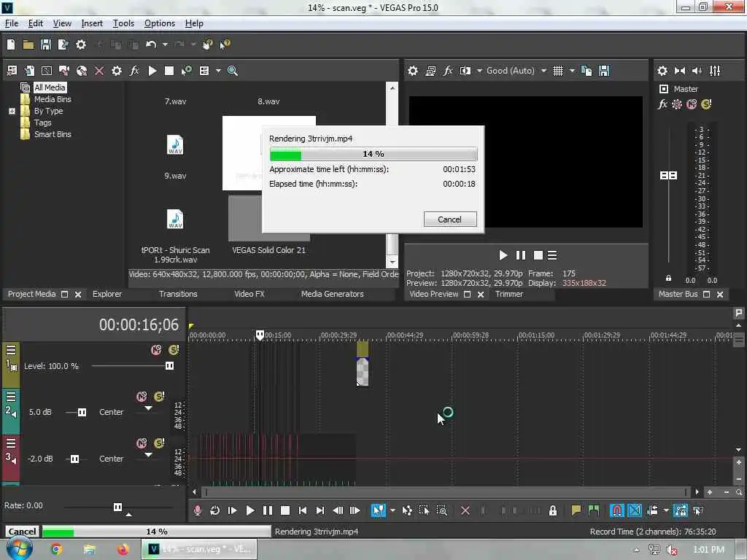The height and width of the screenshot is (560, 747).
Task: Open the Insert menu
Action: (92, 23)
